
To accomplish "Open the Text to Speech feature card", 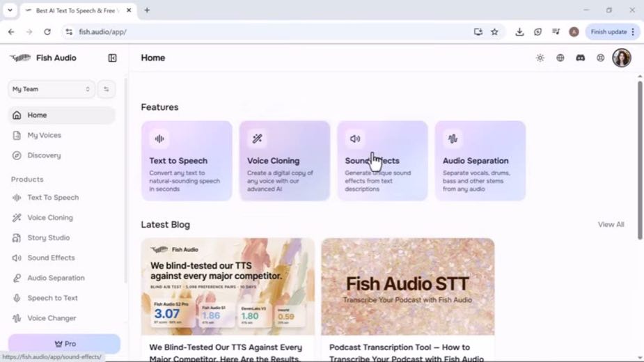I will 187,161.
